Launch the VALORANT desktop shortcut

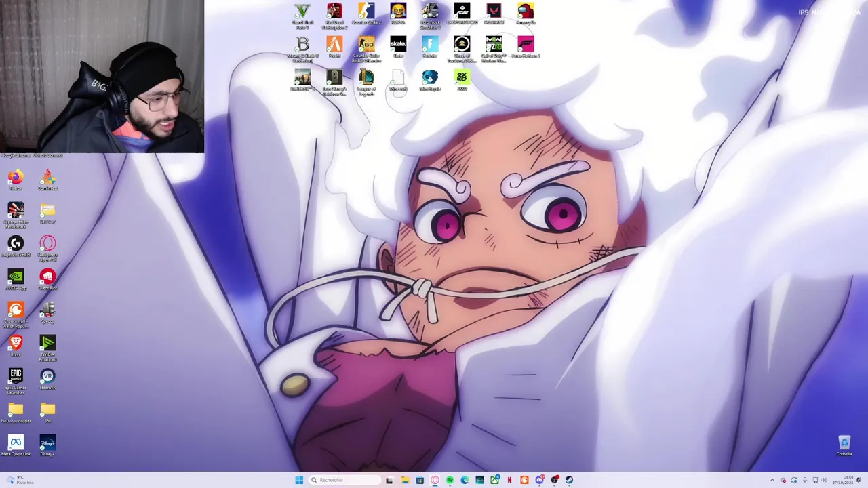pos(494,14)
